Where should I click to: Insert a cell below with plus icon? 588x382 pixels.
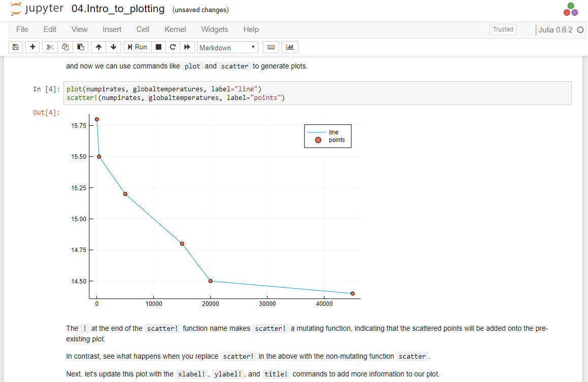coord(32,47)
